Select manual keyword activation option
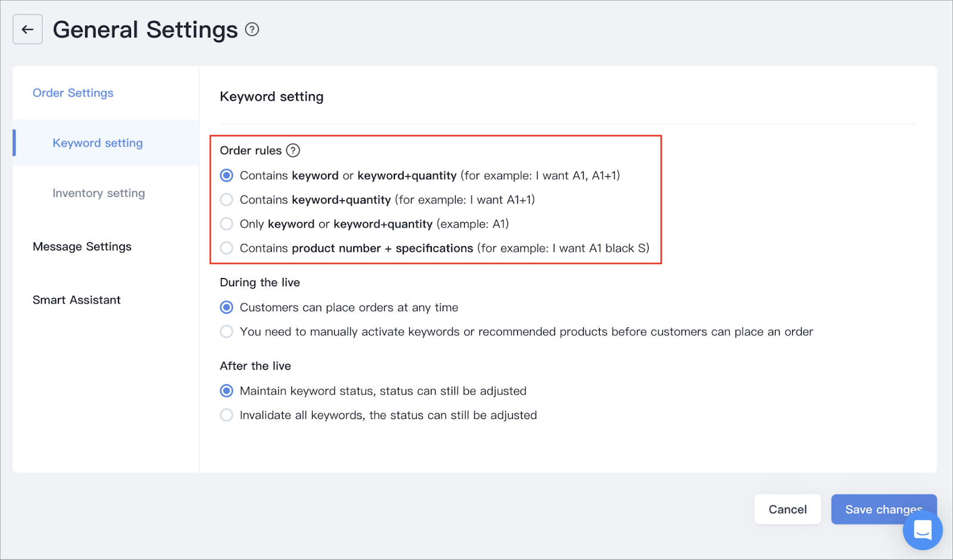Viewport: 953px width, 560px height. point(226,331)
